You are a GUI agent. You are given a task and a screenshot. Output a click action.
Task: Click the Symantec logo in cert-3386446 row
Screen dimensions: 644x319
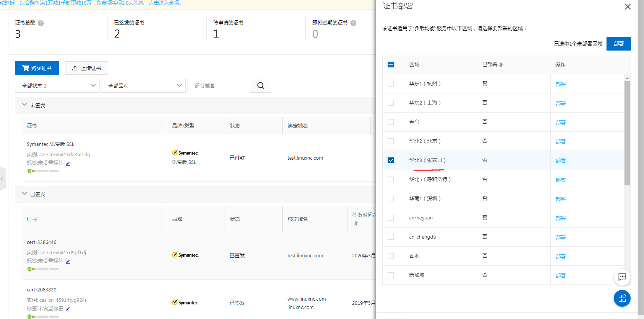click(x=186, y=255)
